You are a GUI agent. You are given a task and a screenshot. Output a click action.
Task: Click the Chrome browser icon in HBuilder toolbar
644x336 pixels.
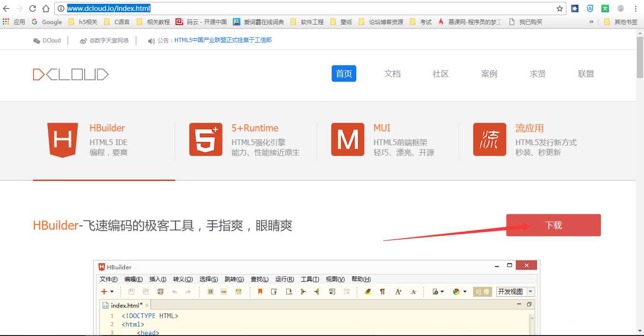pos(457,292)
